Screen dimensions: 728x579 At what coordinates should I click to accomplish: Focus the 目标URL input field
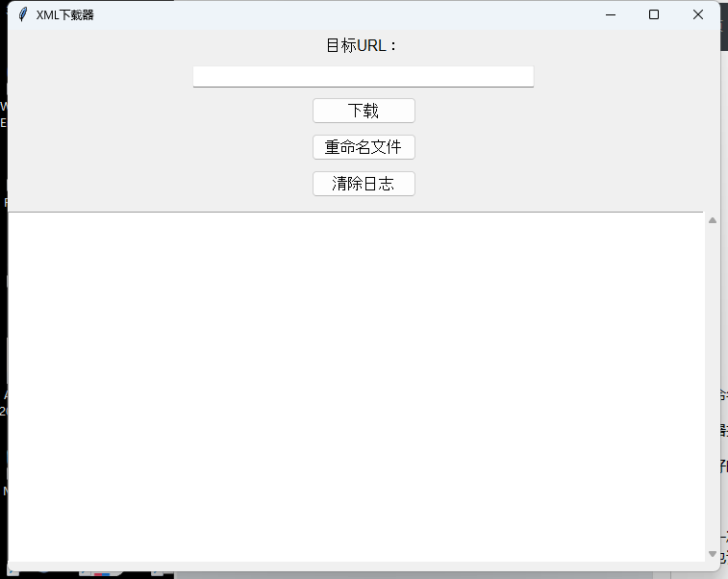(364, 76)
